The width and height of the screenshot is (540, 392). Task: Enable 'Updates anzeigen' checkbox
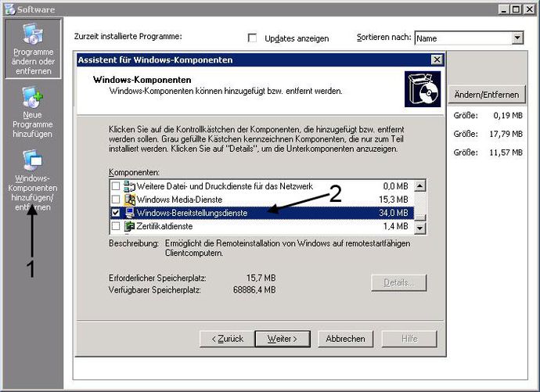tap(253, 38)
